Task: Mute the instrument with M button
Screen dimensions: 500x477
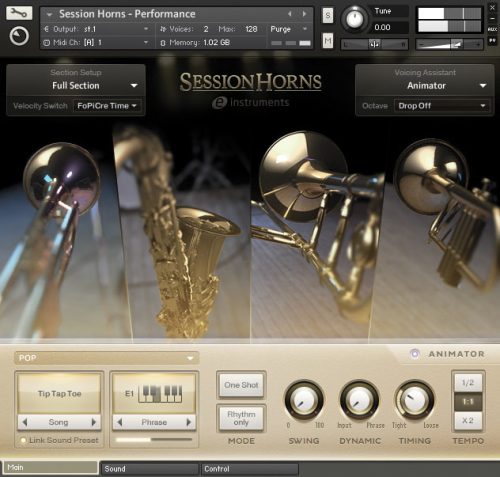Action: pyautogui.click(x=328, y=41)
